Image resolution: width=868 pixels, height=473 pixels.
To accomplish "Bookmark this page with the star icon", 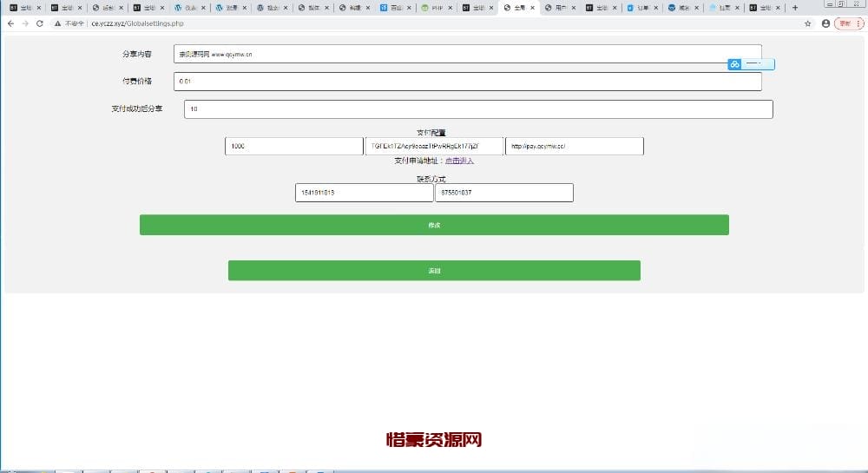I will pos(807,23).
